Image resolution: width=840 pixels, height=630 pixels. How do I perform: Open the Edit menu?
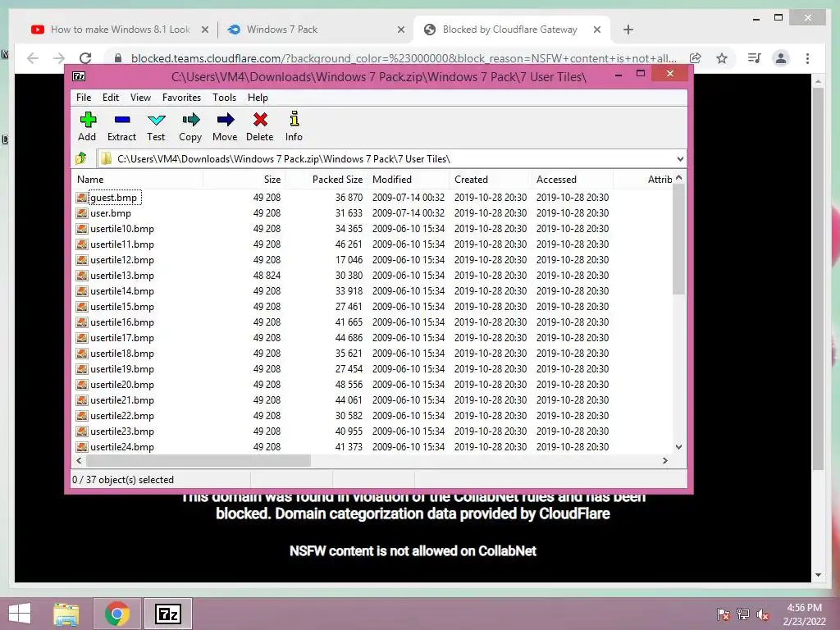(x=111, y=98)
